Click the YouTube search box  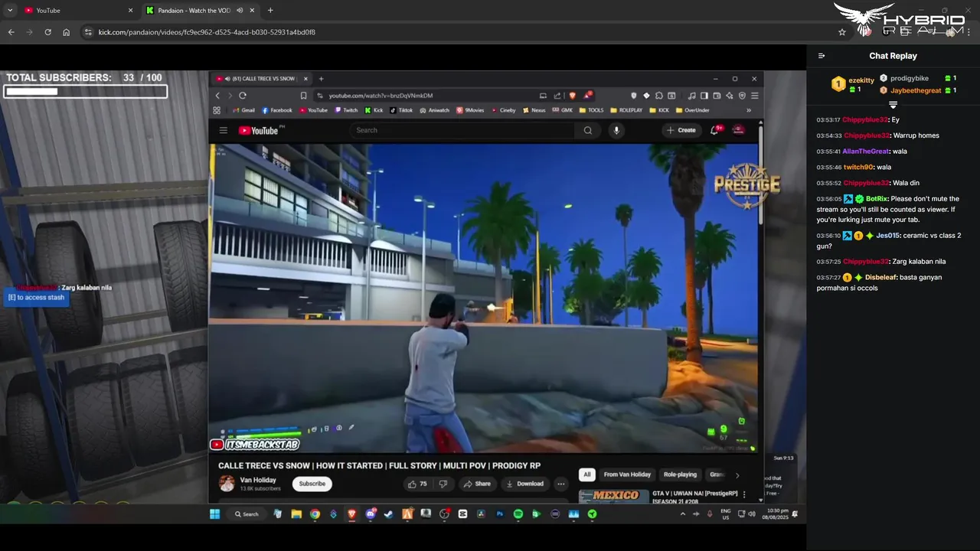(462, 130)
